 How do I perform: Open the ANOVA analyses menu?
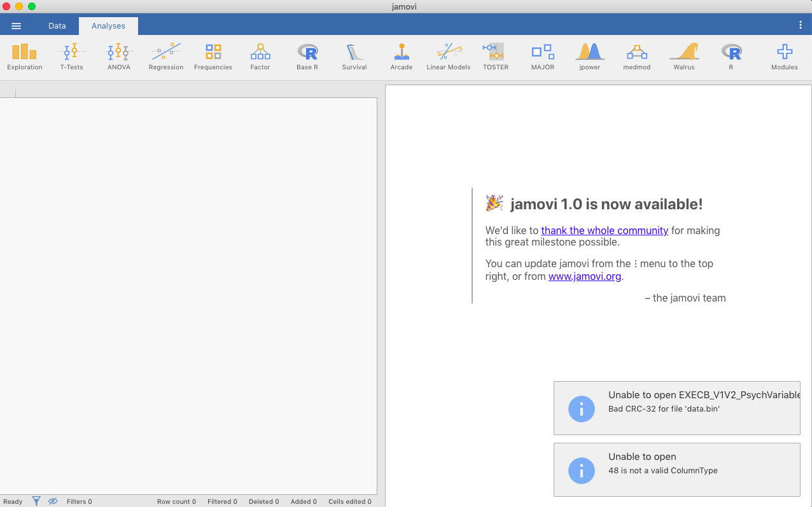[119, 57]
